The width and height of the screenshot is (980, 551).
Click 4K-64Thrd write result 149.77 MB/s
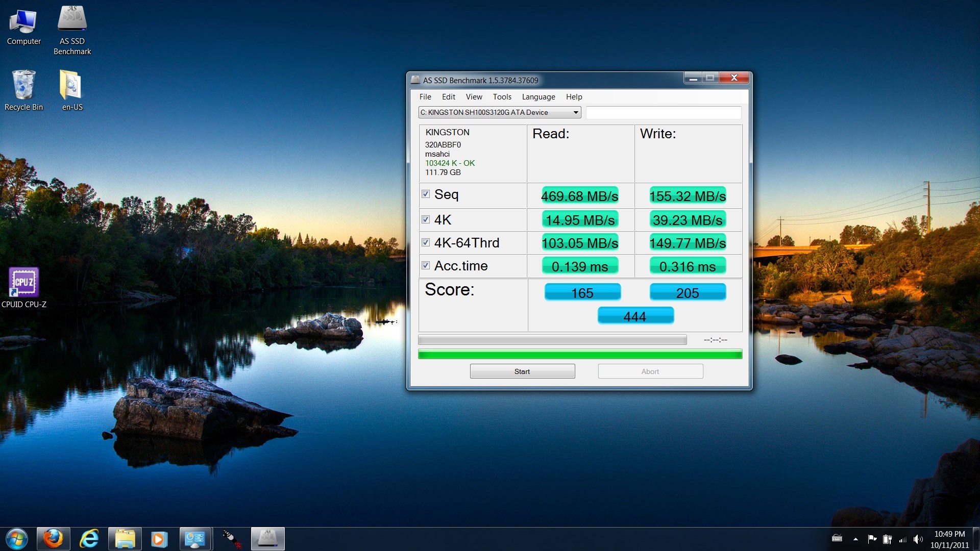(688, 243)
